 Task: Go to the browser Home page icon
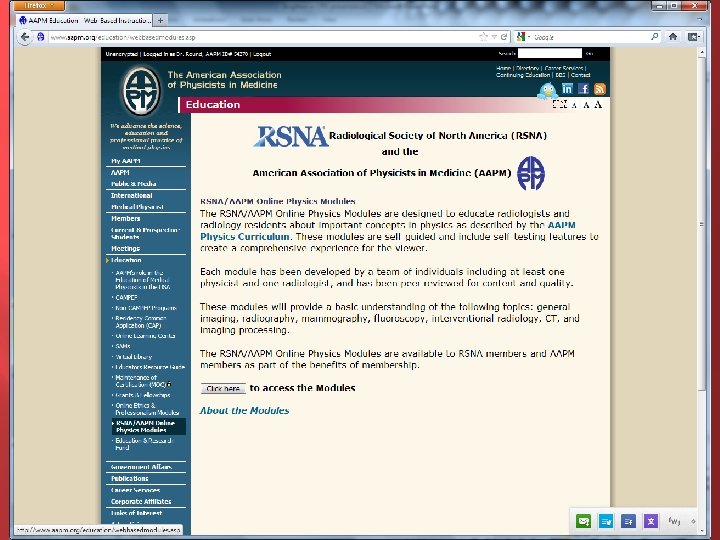(x=673, y=37)
